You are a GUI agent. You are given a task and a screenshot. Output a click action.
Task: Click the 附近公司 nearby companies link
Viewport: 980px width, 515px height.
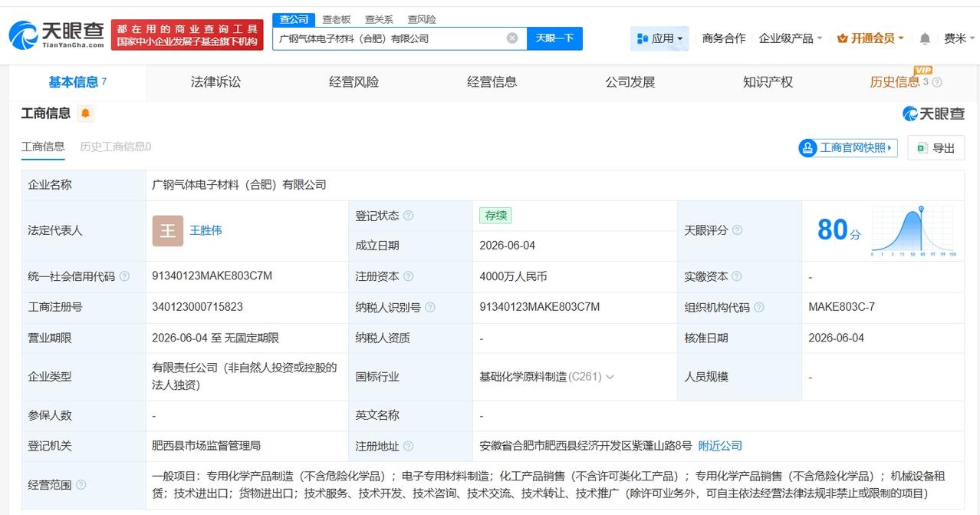pos(720,446)
